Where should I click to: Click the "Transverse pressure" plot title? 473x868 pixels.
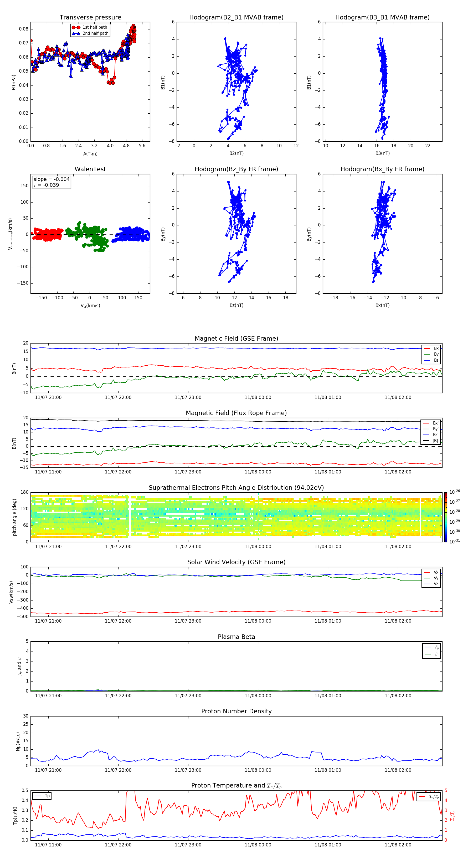[90, 17]
